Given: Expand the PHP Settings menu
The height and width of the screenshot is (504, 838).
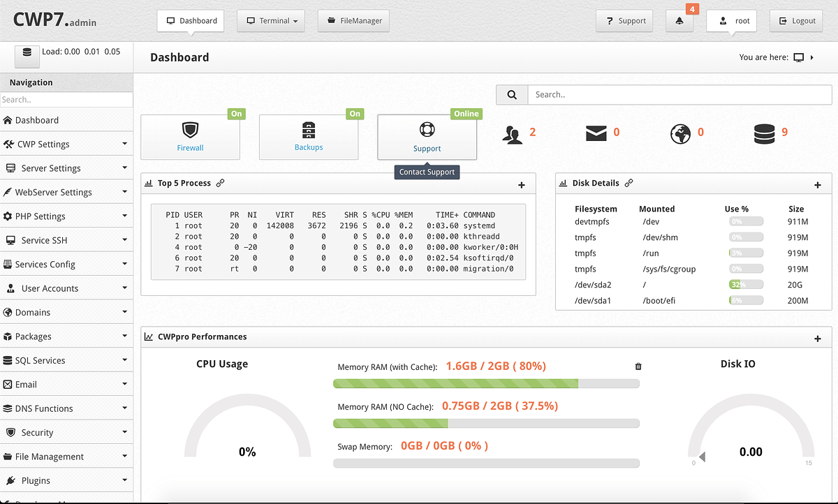Looking at the screenshot, I should click(66, 216).
